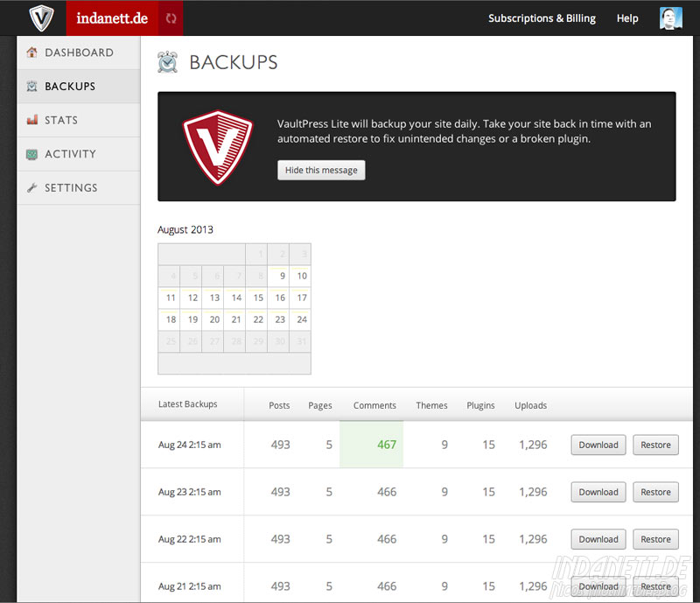
Task: Select August 20 in the calendar
Action: point(213,319)
